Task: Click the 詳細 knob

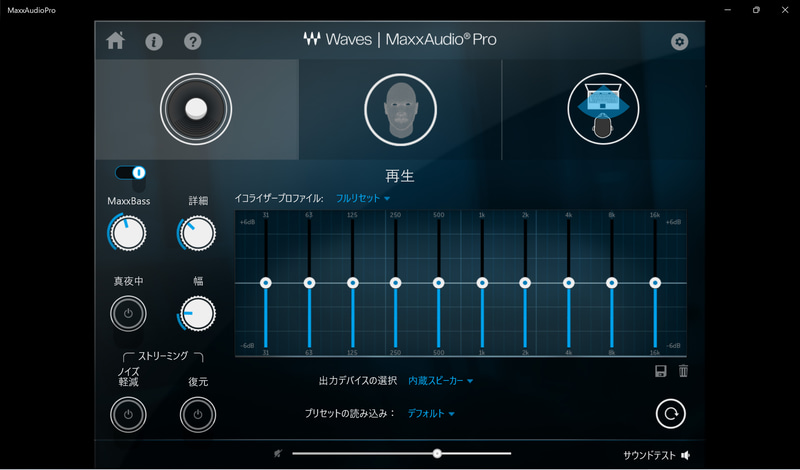Action: coord(197,233)
